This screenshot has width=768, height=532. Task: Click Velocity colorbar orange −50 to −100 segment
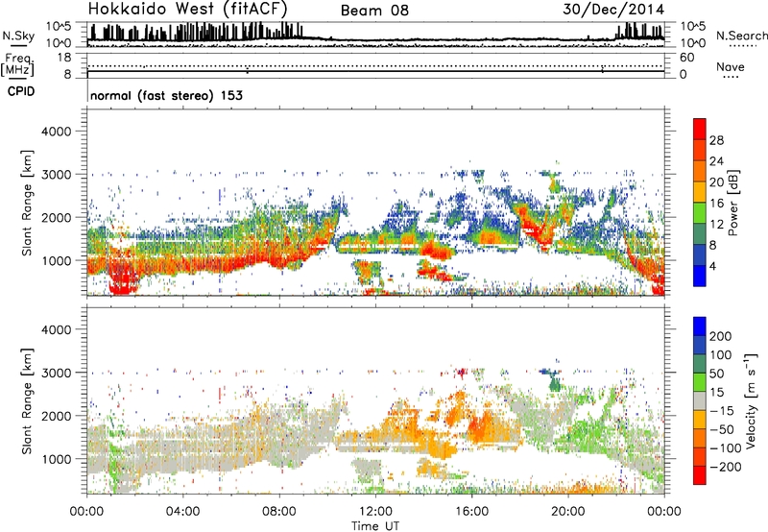click(700, 438)
